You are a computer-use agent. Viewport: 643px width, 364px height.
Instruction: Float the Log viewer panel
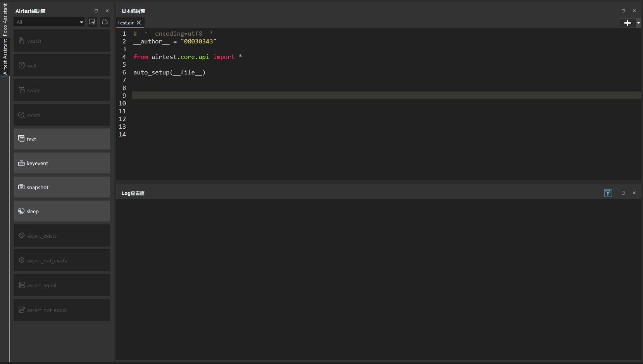623,193
